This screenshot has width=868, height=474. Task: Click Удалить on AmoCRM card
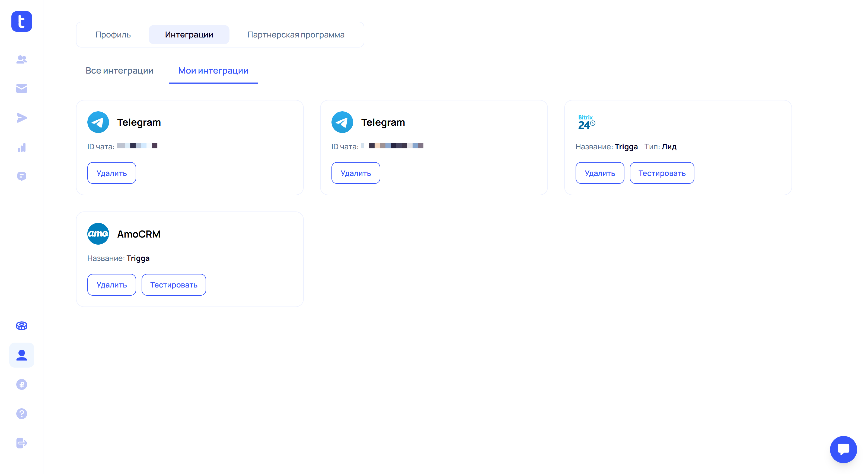tap(111, 285)
